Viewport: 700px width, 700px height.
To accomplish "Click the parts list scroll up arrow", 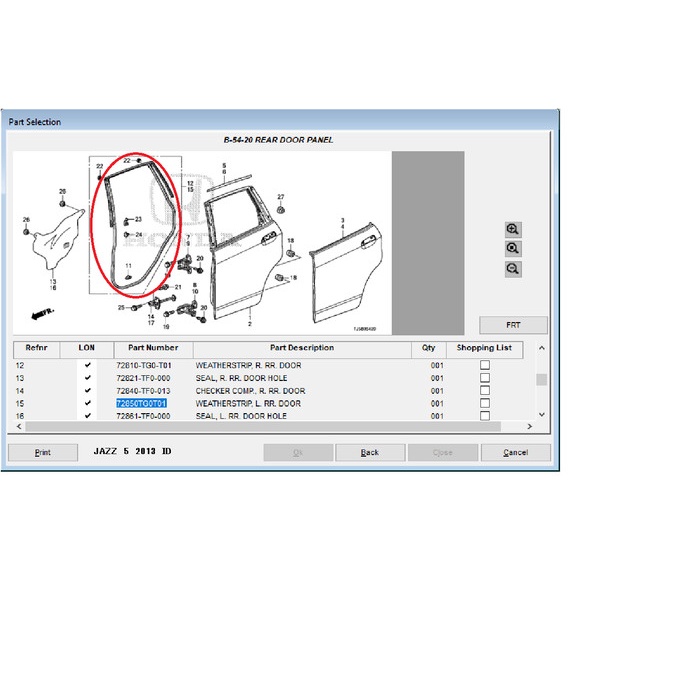I will (541, 348).
